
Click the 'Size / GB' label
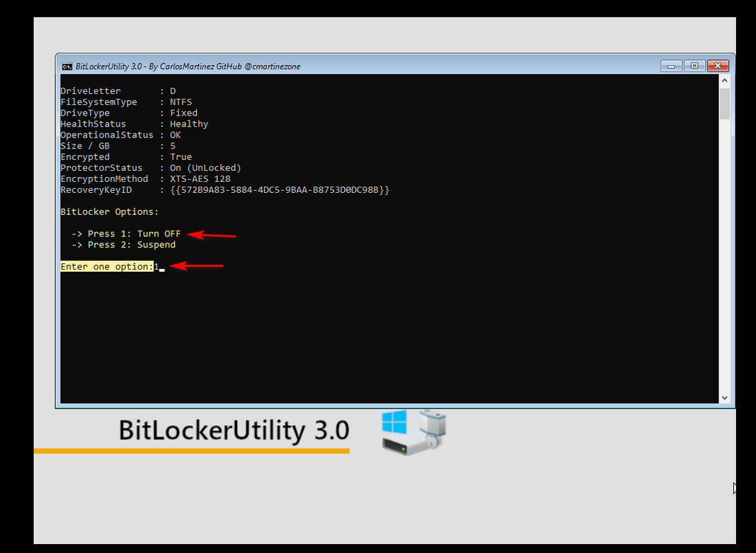[85, 146]
